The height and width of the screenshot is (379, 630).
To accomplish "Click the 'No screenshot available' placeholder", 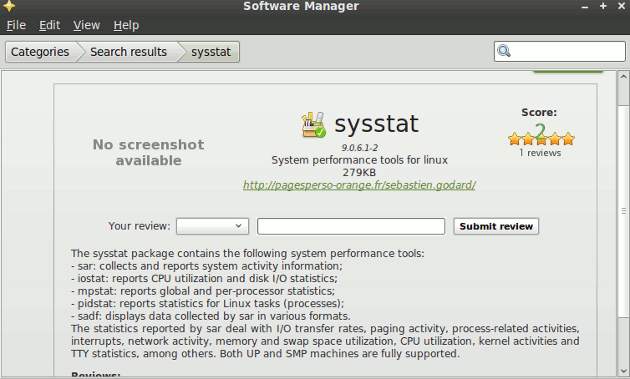I will 149,152.
